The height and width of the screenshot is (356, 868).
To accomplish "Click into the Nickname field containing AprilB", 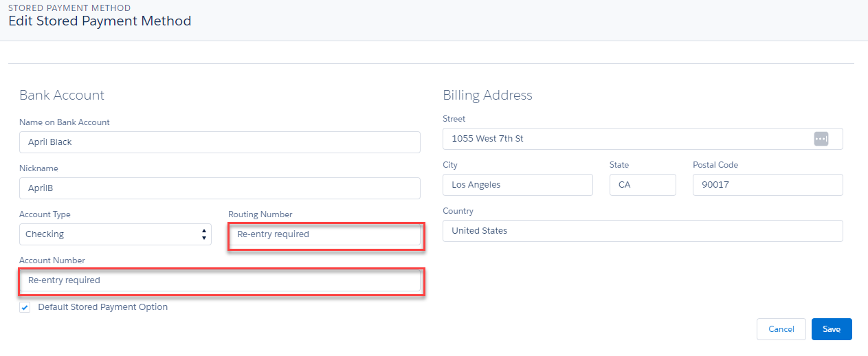I will 220,188.
